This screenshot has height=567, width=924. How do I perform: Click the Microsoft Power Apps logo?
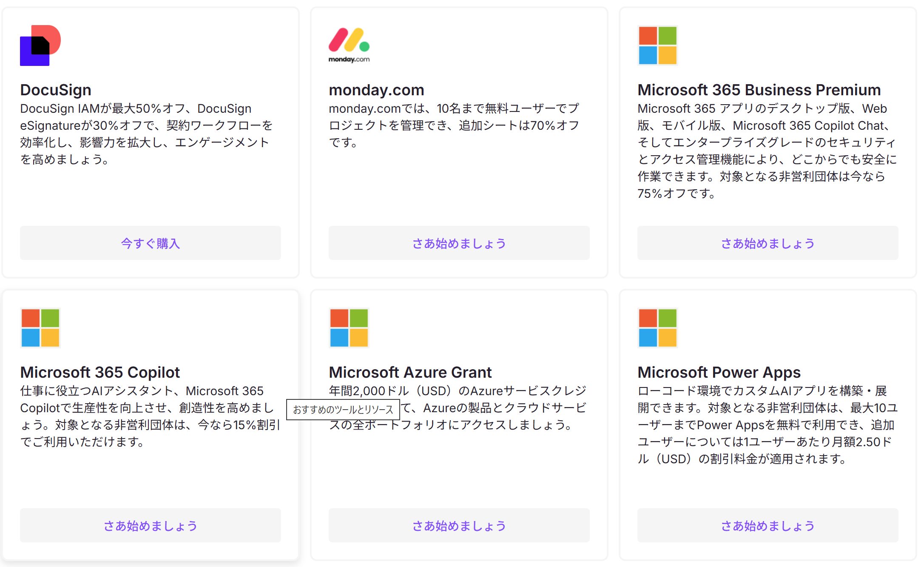[657, 328]
